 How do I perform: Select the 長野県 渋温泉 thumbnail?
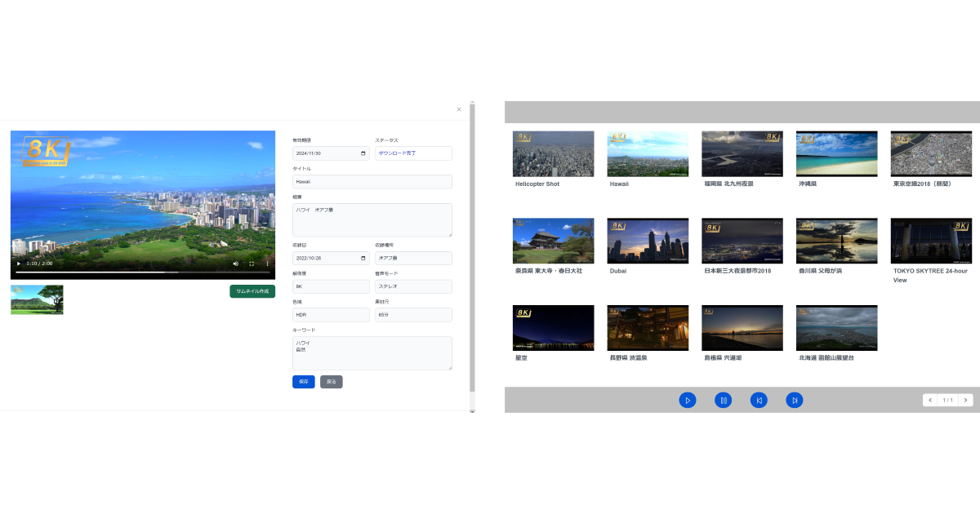coord(648,328)
